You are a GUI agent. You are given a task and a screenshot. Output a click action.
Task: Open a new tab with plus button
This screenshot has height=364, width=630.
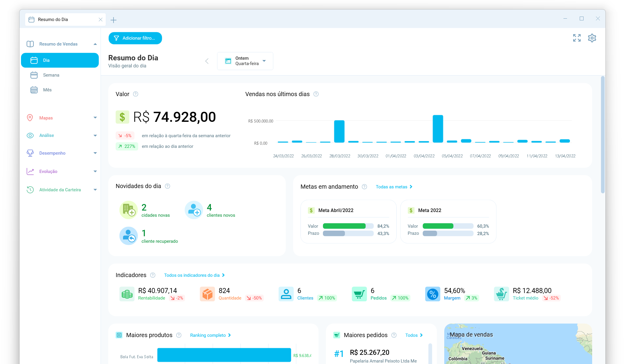(x=114, y=20)
